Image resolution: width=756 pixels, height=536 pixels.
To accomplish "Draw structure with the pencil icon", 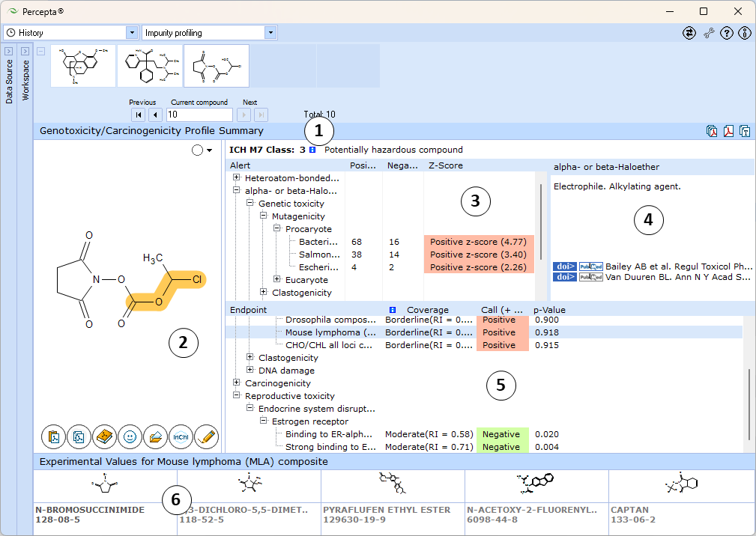I will 206,436.
